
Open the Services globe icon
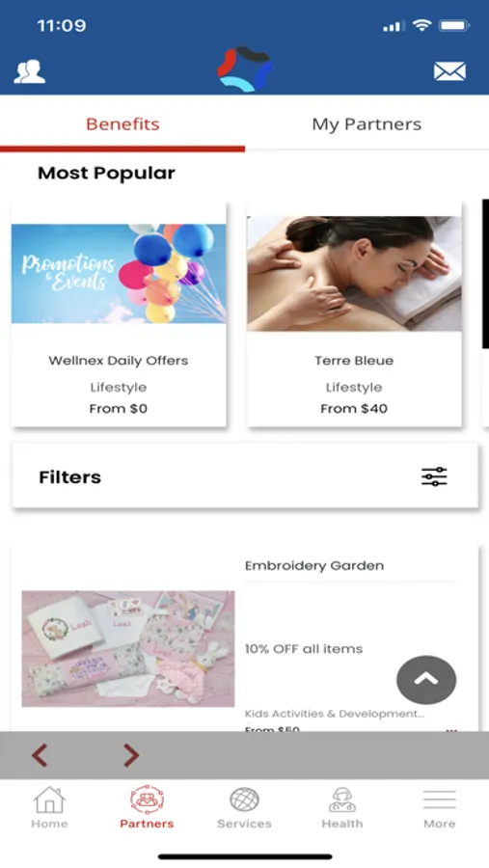pyautogui.click(x=244, y=800)
